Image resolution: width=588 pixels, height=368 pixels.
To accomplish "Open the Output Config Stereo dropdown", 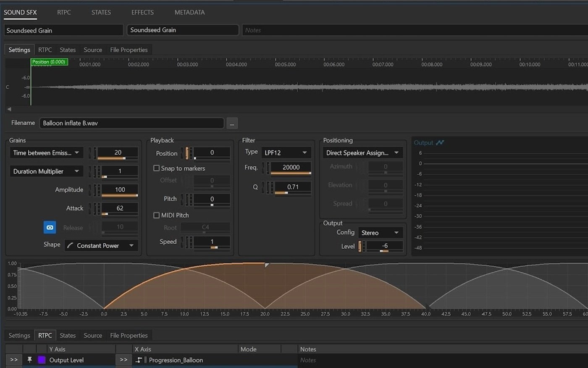I will pos(380,233).
